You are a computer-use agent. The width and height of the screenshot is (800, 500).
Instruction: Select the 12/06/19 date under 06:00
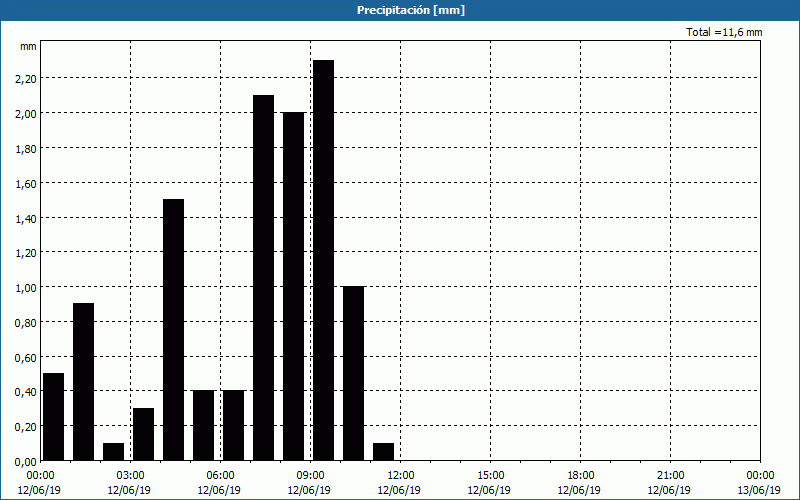tap(220, 490)
